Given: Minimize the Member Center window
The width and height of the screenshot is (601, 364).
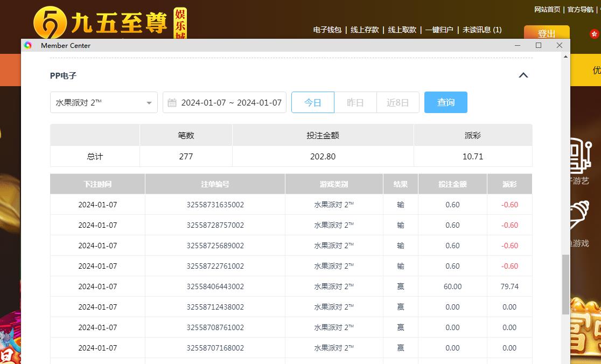Looking at the screenshot, I should 518,45.
